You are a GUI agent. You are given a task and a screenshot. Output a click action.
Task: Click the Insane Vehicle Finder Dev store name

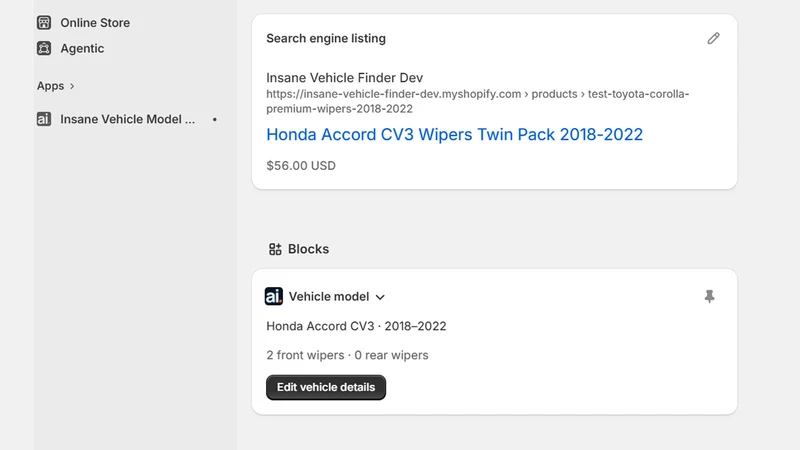[344, 78]
